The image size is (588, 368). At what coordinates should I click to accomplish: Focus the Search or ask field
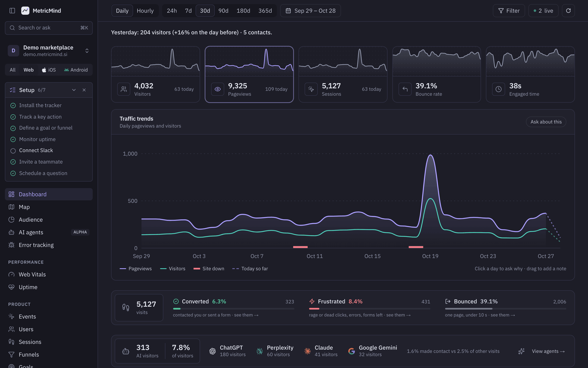(x=49, y=28)
